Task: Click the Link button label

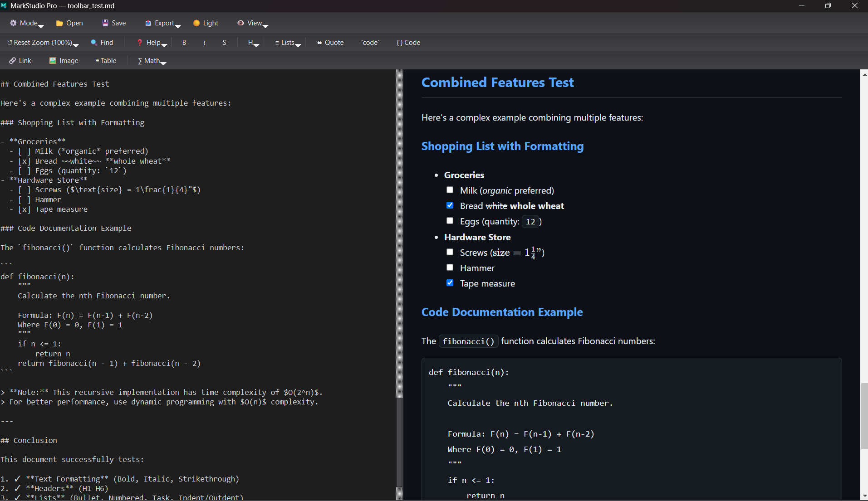Action: coord(25,61)
